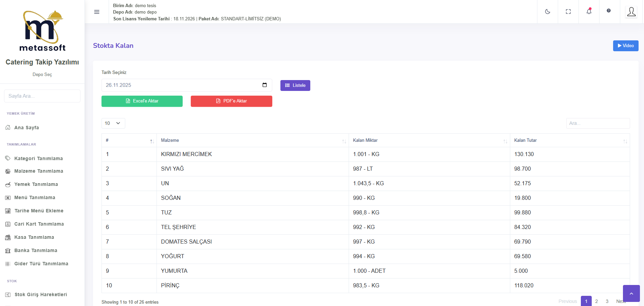Click the help question mark icon
The width and height of the screenshot is (644, 306).
point(609,11)
